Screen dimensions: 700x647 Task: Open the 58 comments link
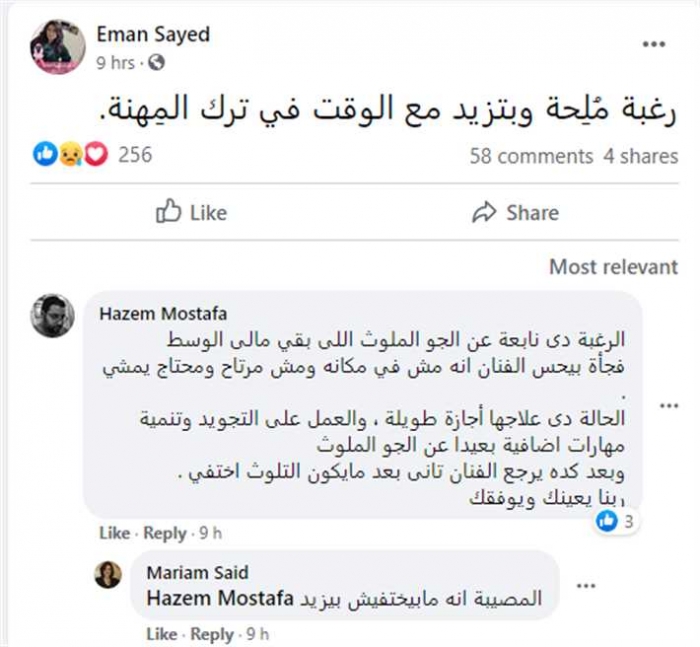pyautogui.click(x=530, y=156)
